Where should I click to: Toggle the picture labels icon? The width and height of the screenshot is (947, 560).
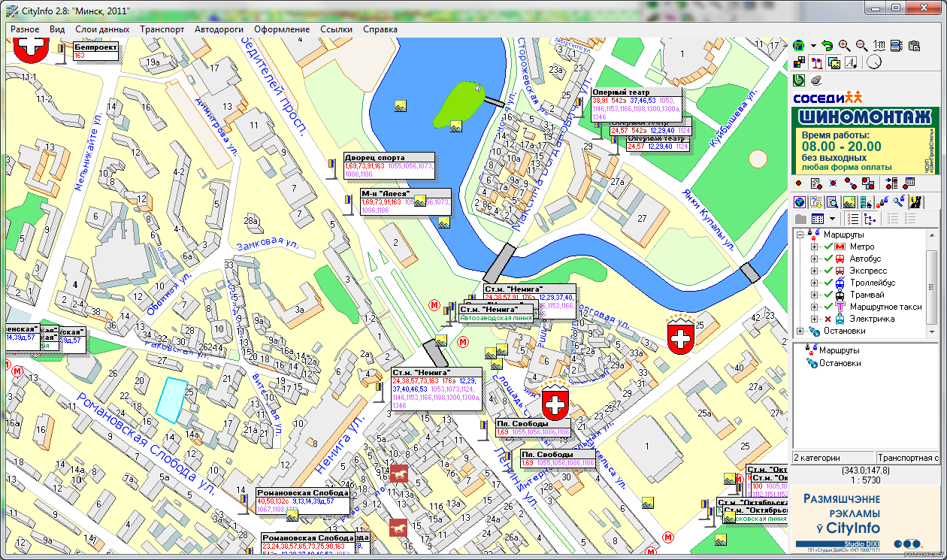pos(834,63)
